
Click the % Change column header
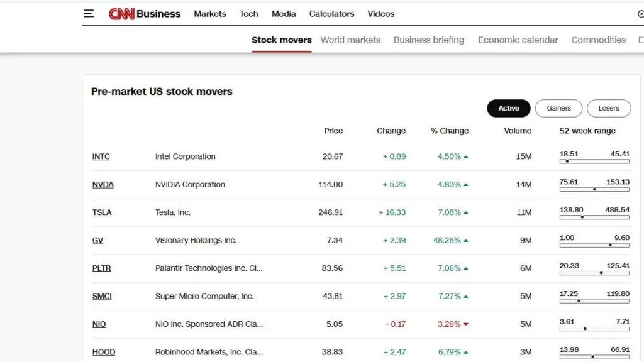point(449,131)
